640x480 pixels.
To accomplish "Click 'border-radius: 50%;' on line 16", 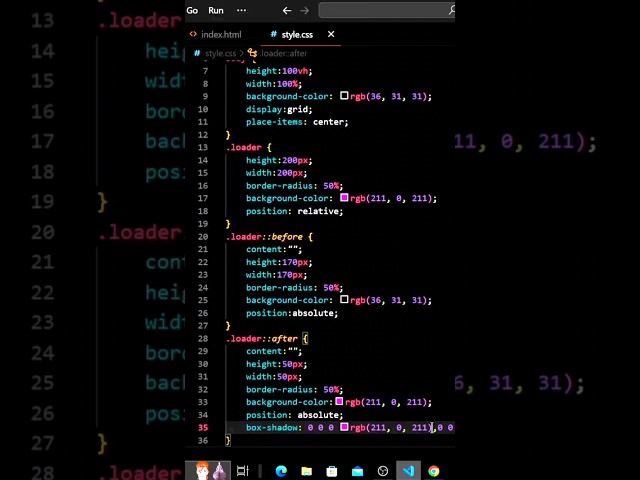I will click(x=294, y=186).
